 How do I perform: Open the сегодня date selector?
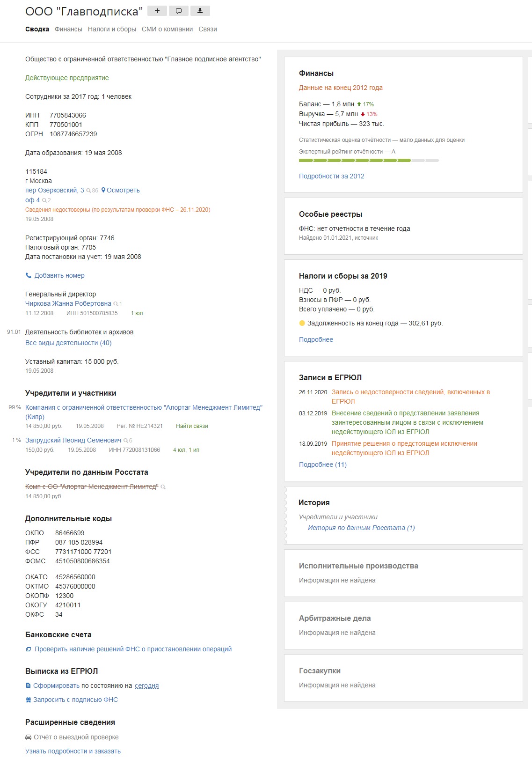coord(146,686)
